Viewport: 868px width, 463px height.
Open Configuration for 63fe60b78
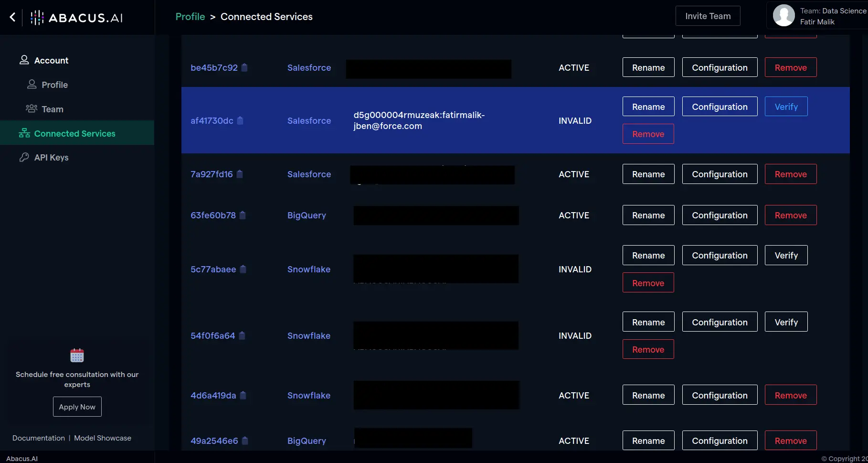(x=720, y=215)
